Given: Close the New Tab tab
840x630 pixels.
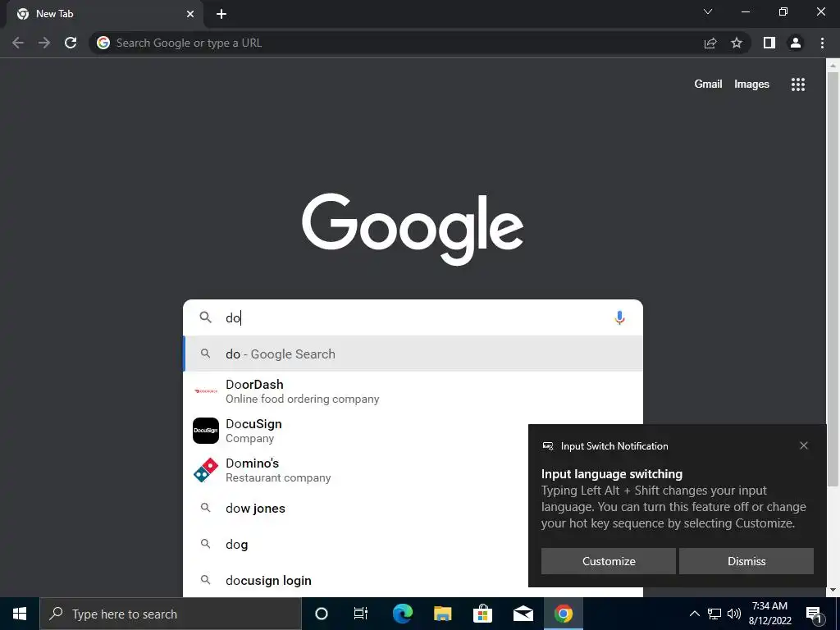Looking at the screenshot, I should [x=190, y=14].
